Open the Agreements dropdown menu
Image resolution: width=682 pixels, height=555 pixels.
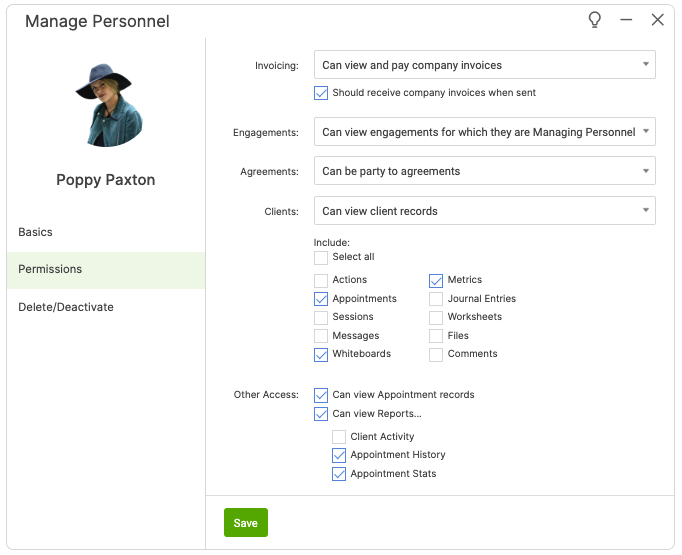(x=484, y=171)
